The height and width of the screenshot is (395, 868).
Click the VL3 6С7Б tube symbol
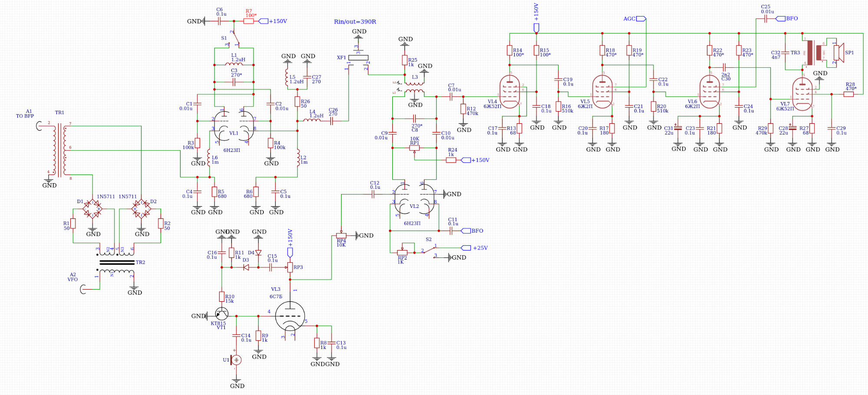click(x=290, y=316)
